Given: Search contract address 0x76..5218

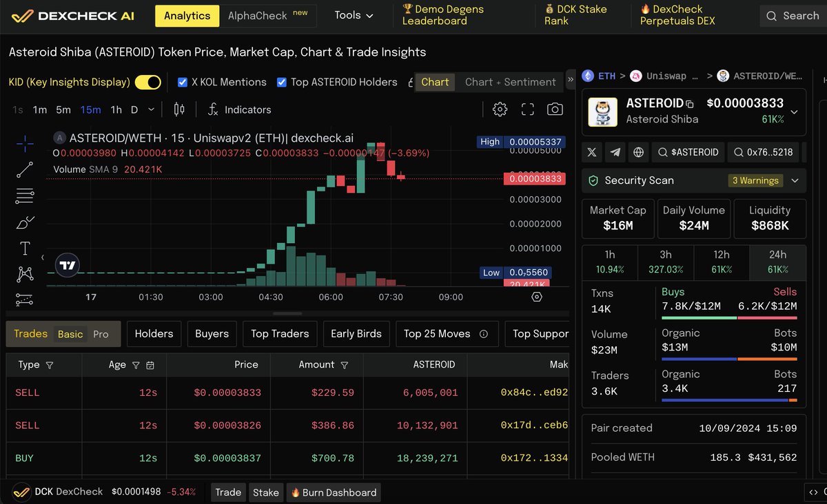Looking at the screenshot, I should pyautogui.click(x=763, y=152).
